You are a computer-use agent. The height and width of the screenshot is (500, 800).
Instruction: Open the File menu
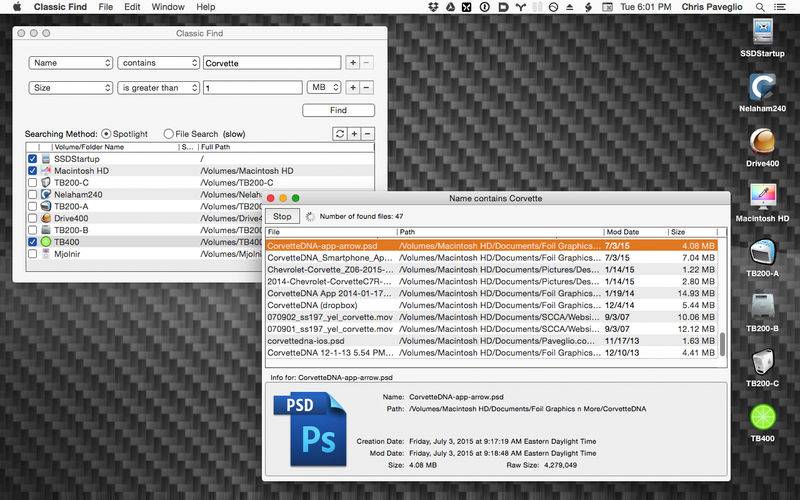(x=106, y=7)
